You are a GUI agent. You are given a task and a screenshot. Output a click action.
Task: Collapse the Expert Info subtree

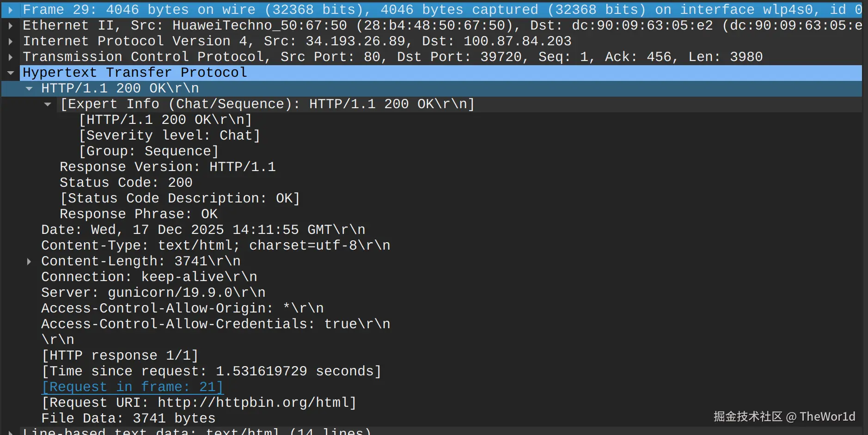[x=48, y=104]
